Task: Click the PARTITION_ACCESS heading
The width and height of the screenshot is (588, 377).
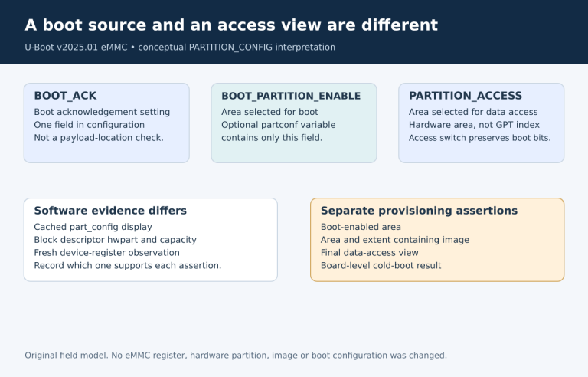Action: [x=465, y=96]
